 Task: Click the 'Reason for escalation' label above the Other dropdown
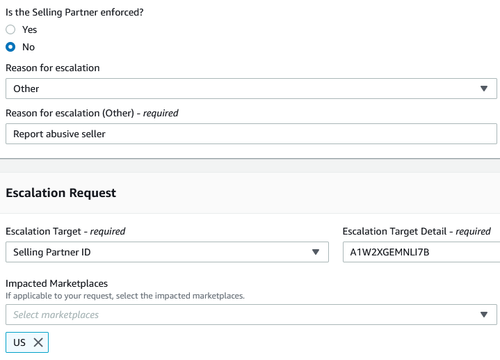(x=53, y=68)
